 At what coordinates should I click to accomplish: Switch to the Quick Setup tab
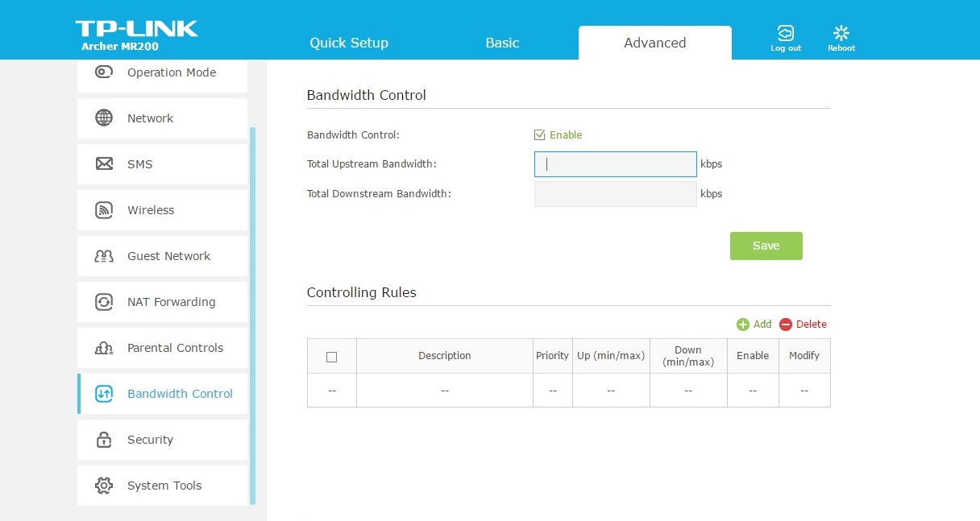click(349, 43)
